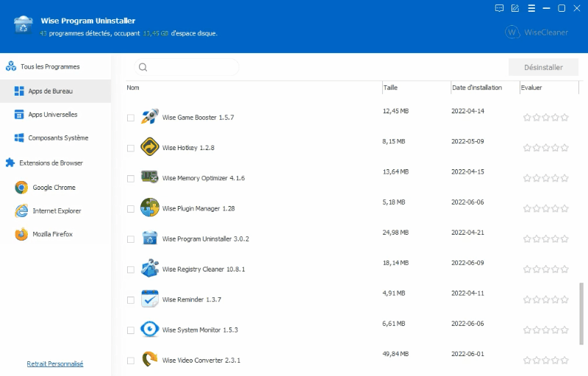This screenshot has width=588, height=376.
Task: Show Google Chrome extensions
Action: point(56,187)
